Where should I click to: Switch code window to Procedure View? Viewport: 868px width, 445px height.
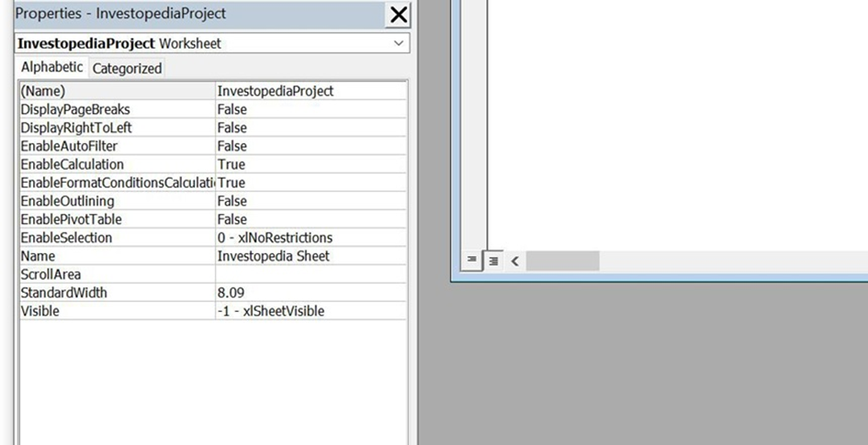pyautogui.click(x=471, y=260)
